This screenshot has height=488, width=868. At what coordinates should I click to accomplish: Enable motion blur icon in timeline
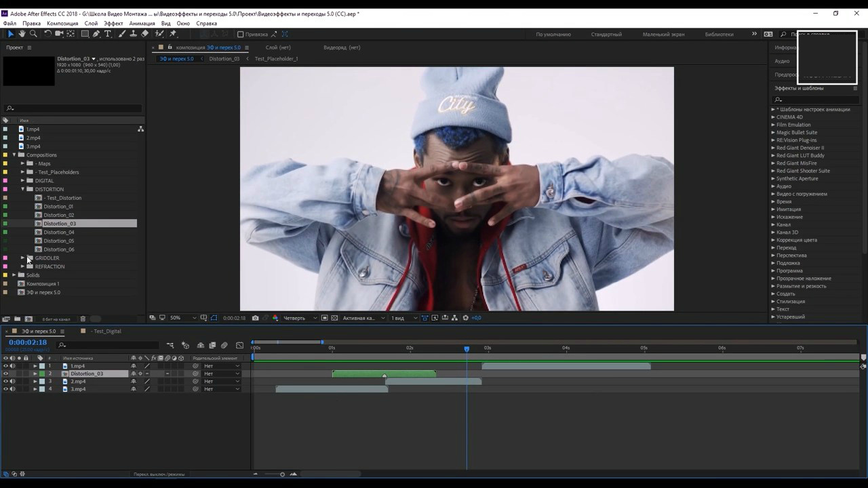[x=224, y=346]
